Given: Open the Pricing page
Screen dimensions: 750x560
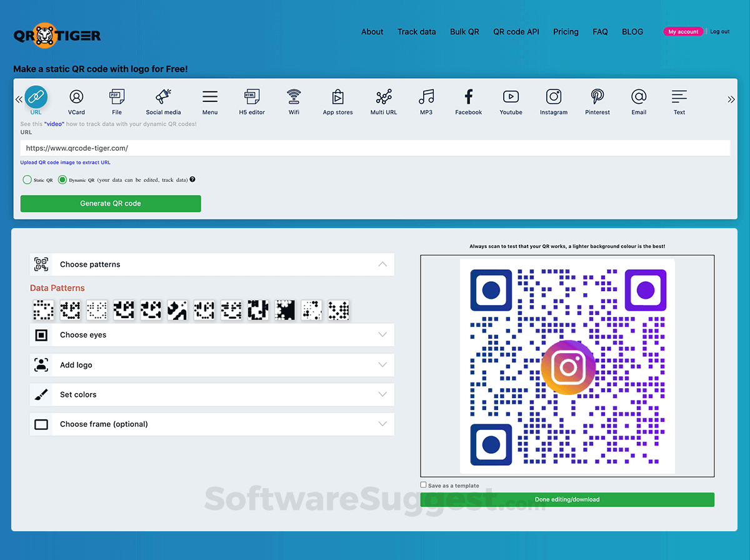Looking at the screenshot, I should (x=566, y=31).
